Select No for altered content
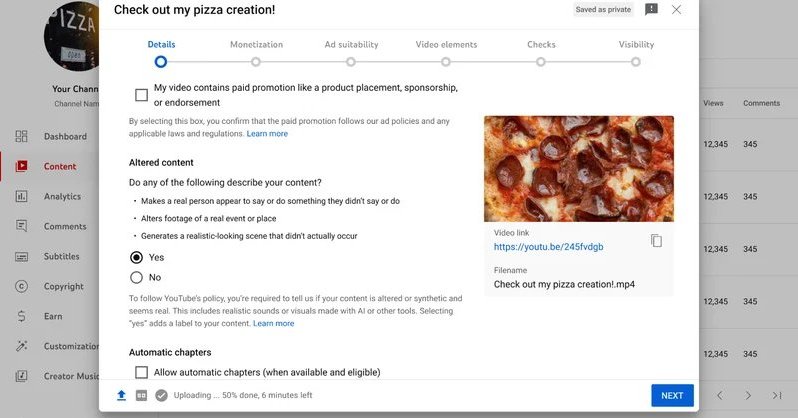The image size is (798, 418). (x=136, y=277)
